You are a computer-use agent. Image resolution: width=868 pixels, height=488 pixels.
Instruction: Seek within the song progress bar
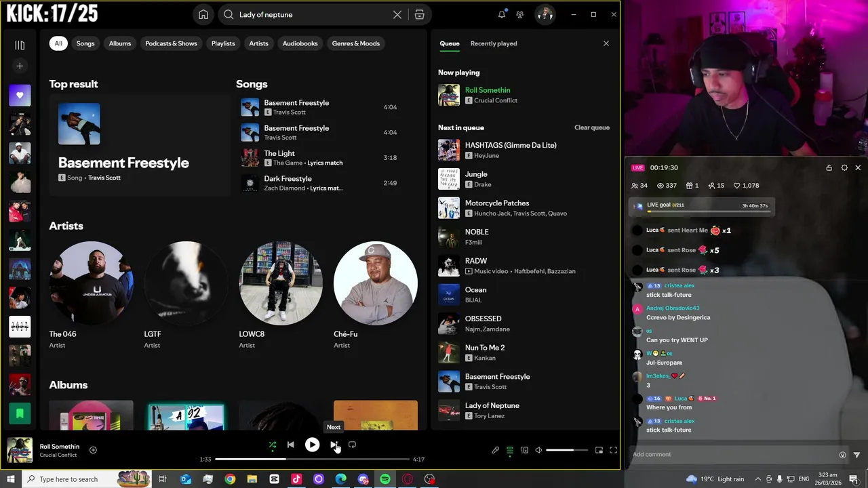[x=313, y=459]
